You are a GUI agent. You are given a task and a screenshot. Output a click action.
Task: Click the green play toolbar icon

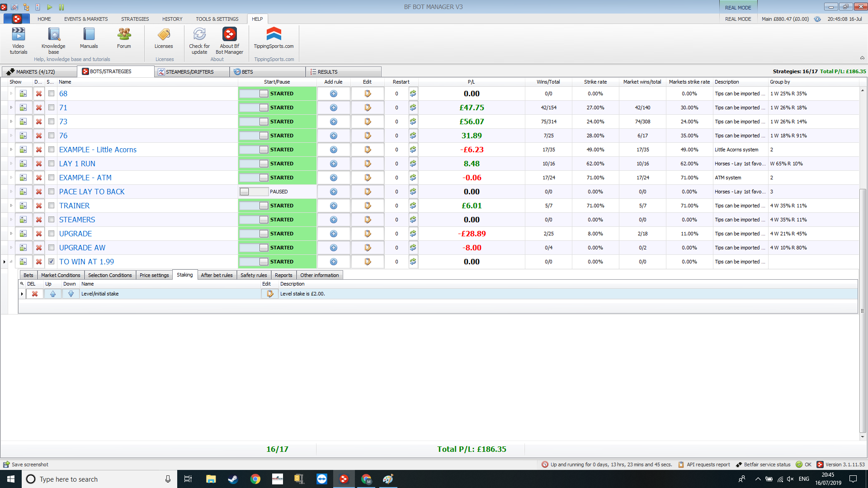point(50,7)
